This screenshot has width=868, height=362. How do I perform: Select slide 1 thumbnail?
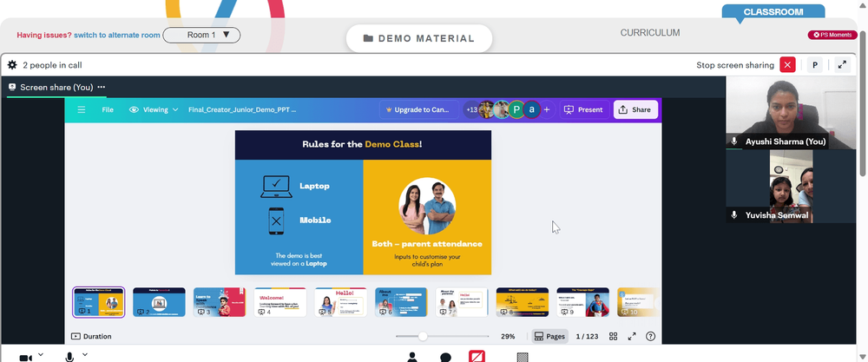(x=99, y=302)
